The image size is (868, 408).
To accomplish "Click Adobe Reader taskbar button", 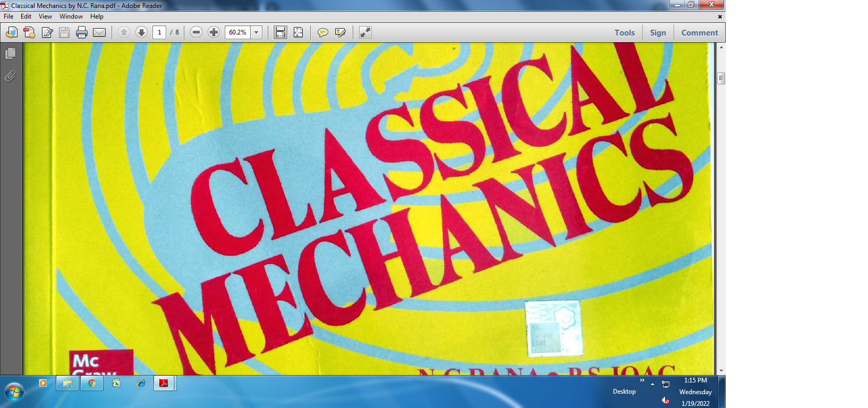I will pyautogui.click(x=164, y=383).
